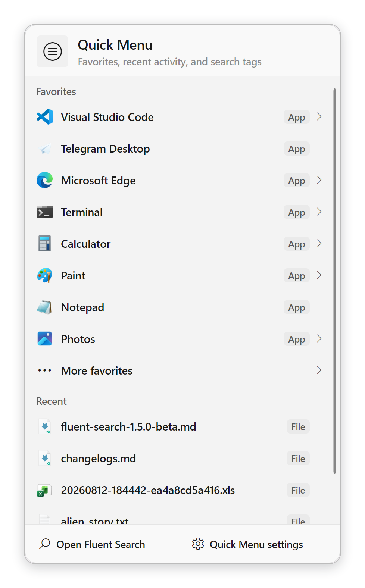Click the Notepad icon
365x588 pixels.
[45, 307]
